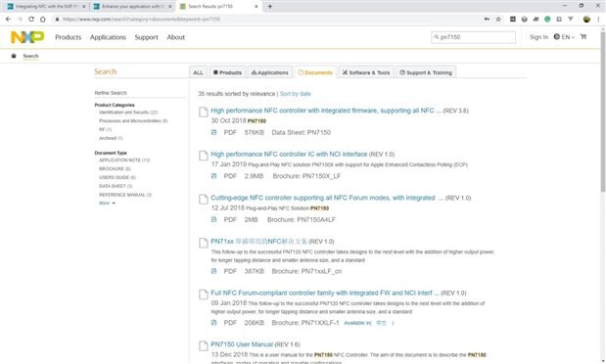The height and width of the screenshot is (364, 606).
Task: Select the Documents search tab
Action: click(x=315, y=72)
